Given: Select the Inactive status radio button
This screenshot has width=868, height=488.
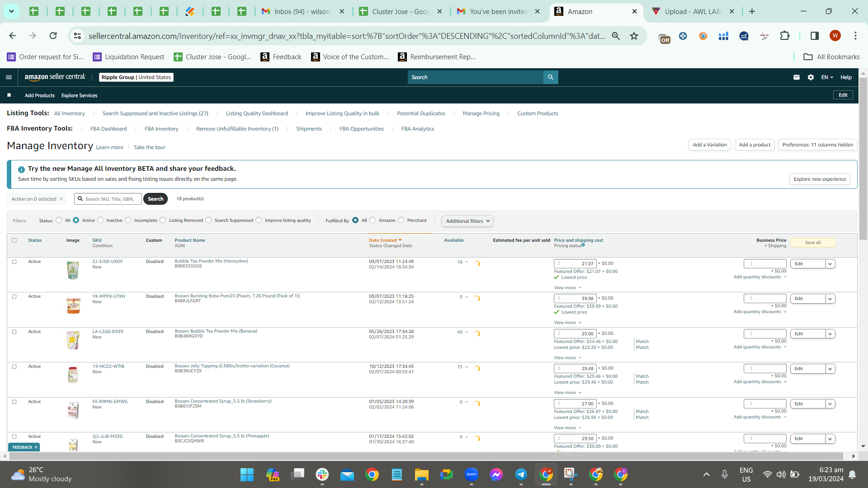Looking at the screenshot, I should tap(100, 221).
